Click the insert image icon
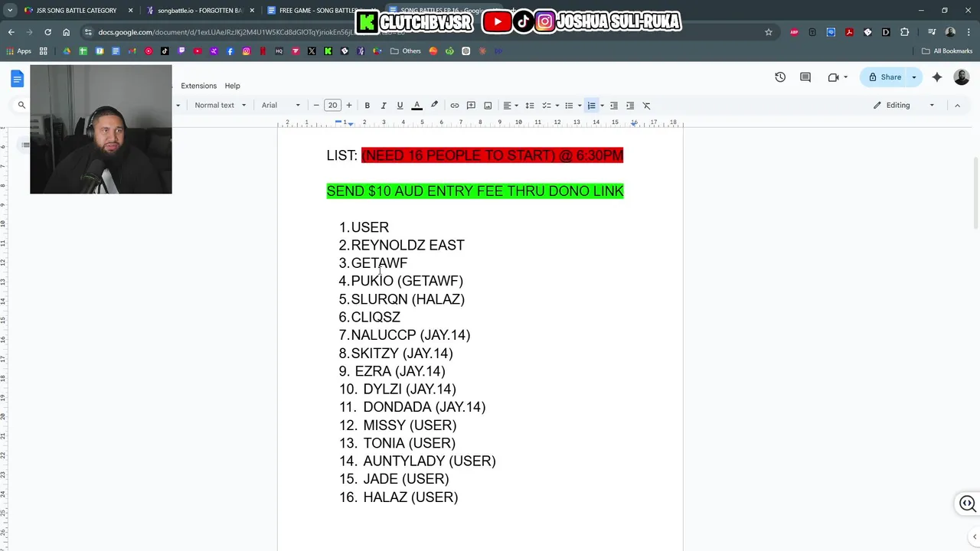 [x=488, y=106]
